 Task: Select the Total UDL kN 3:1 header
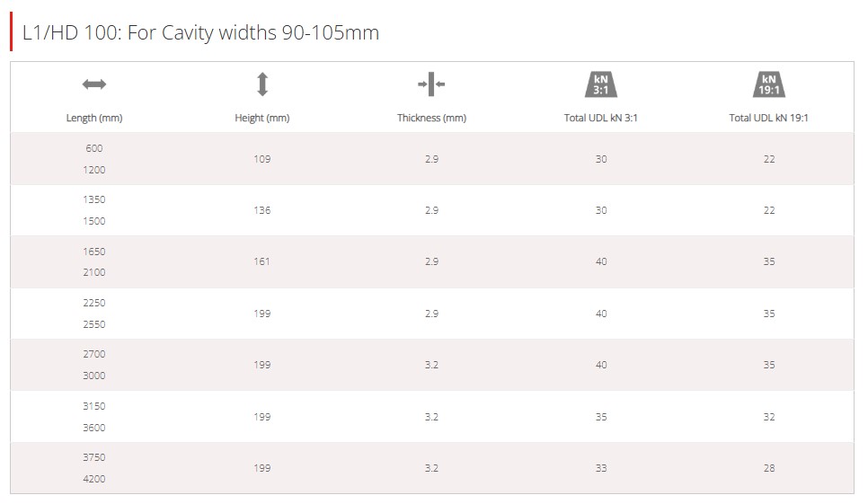(x=600, y=118)
